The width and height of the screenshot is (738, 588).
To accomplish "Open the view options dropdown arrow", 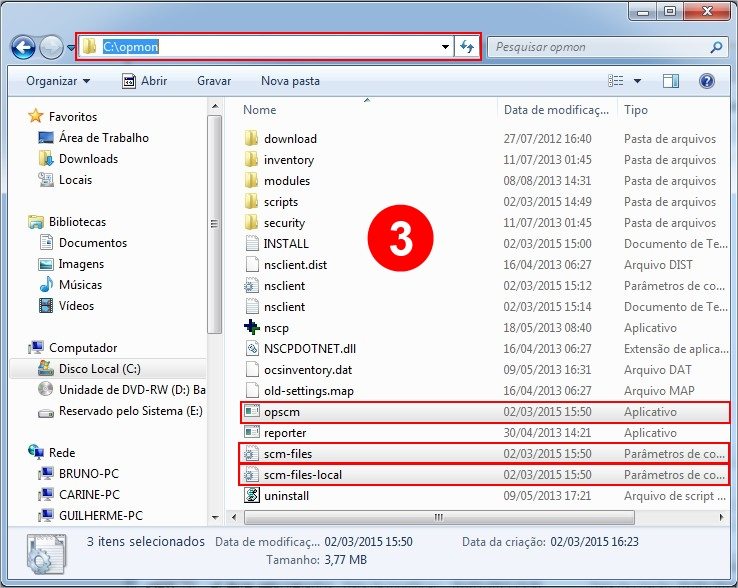I will coord(637,81).
